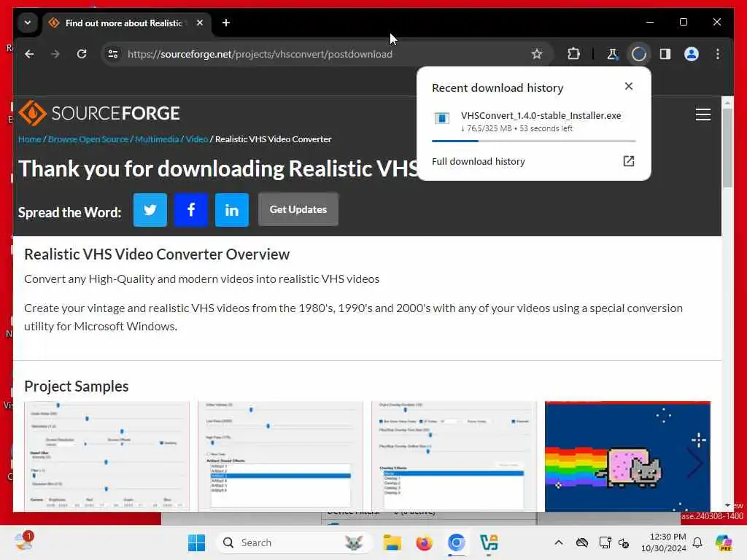
Task: Follow the Home breadcrumb link
Action: point(29,139)
